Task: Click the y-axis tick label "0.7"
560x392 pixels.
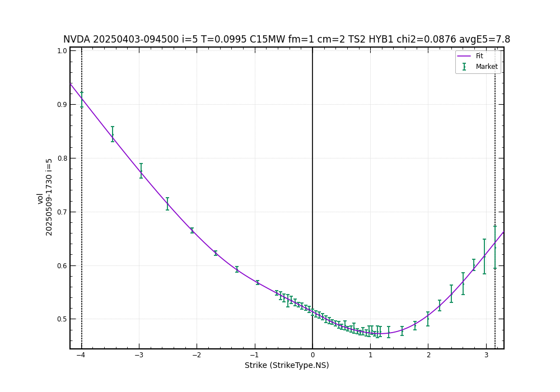Action: point(62,212)
